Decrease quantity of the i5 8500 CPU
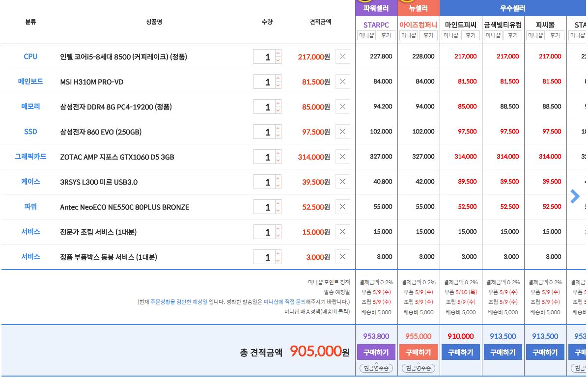The image size is (588, 380). [x=278, y=60]
